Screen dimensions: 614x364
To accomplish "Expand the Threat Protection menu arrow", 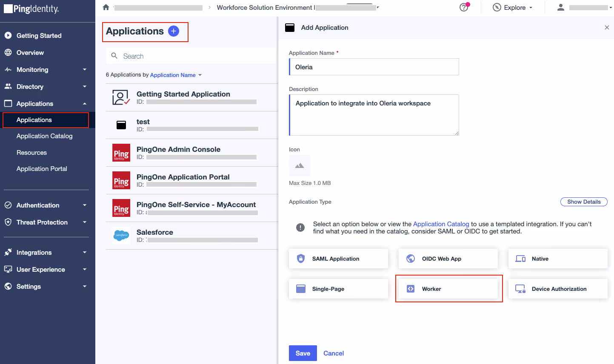I will click(85, 222).
